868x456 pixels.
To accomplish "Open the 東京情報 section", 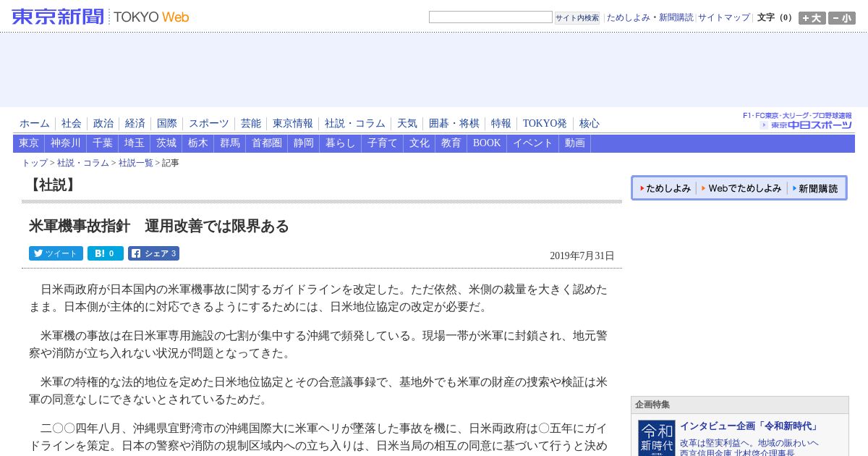I will [293, 124].
